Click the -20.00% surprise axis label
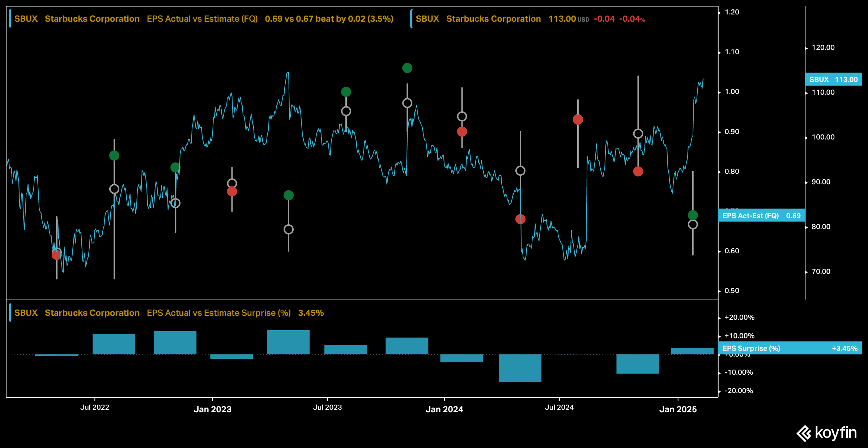The width and height of the screenshot is (868, 448). click(739, 391)
